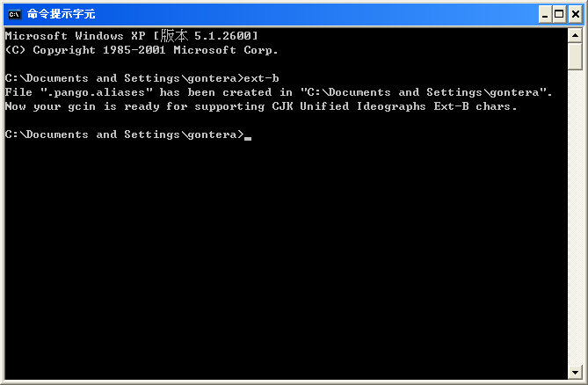Viewport: 588px width, 385px height.
Task: Click the 命令提示字元 title text
Action: [x=61, y=14]
